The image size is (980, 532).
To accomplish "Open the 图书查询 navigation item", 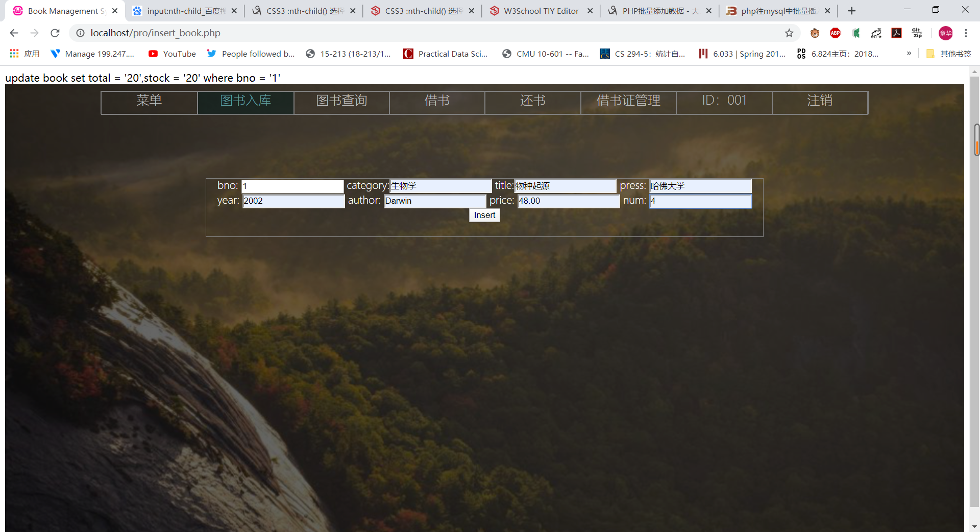I will click(x=341, y=102).
